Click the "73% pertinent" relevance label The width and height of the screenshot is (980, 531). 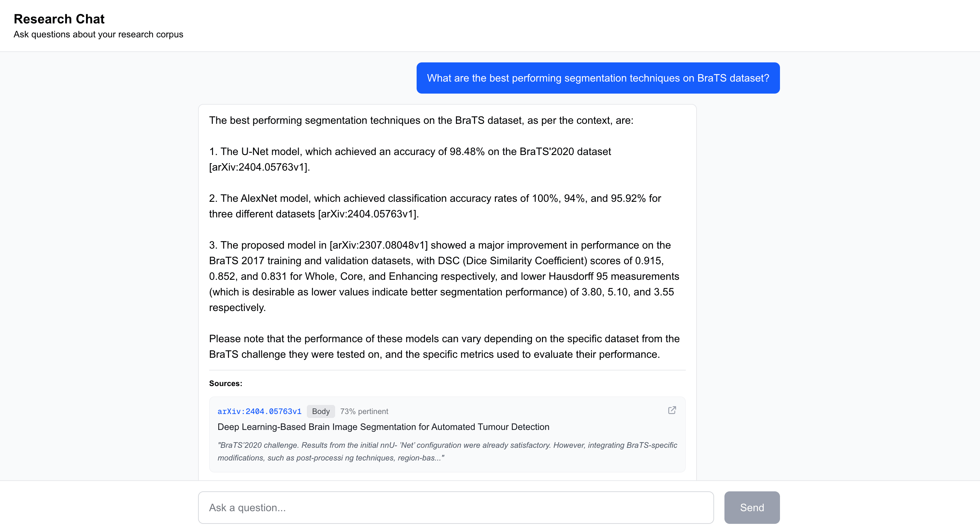(x=364, y=411)
